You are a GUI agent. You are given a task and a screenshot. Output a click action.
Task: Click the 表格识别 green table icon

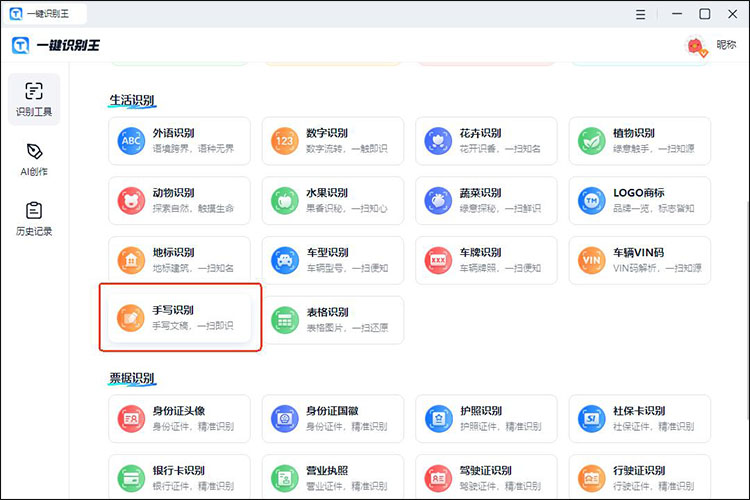click(x=285, y=320)
